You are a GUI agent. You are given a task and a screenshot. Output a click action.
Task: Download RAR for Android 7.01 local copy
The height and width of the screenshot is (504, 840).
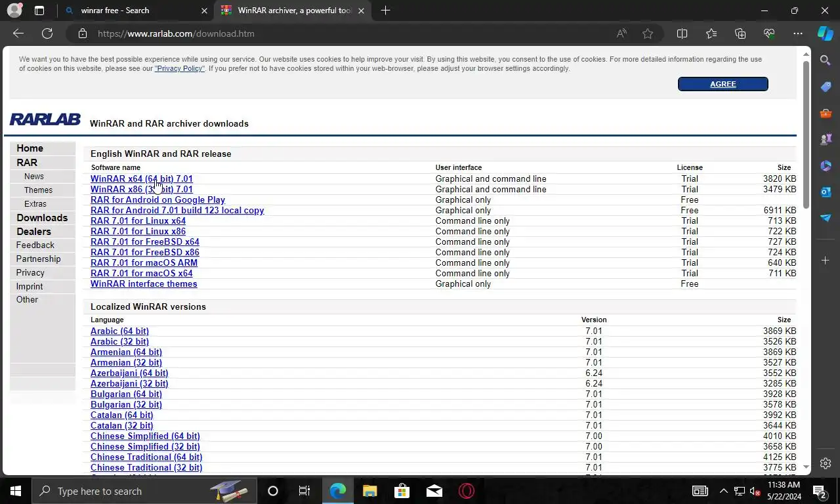(177, 210)
